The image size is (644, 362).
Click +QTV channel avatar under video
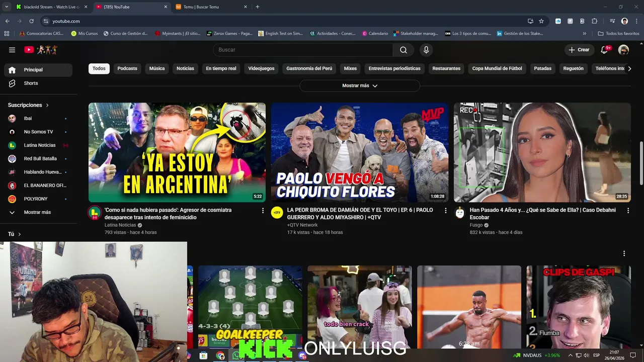click(277, 213)
